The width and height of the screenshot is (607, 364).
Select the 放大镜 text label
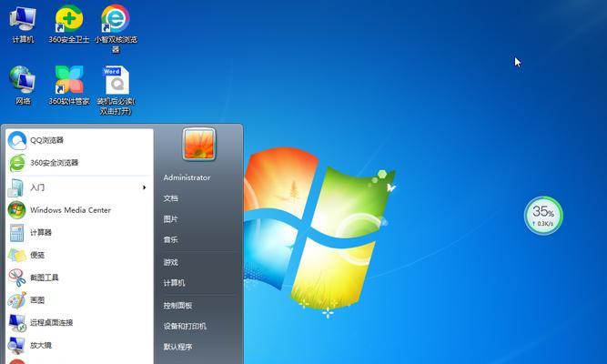click(41, 345)
